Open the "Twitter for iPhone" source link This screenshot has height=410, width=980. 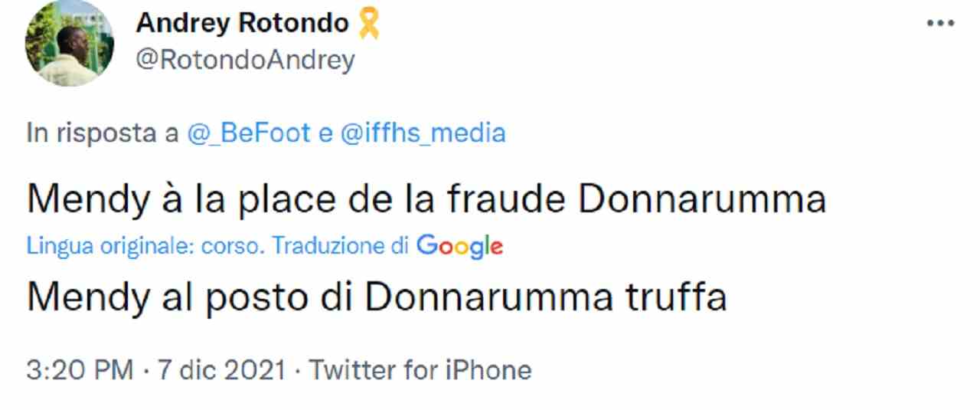[420, 370]
